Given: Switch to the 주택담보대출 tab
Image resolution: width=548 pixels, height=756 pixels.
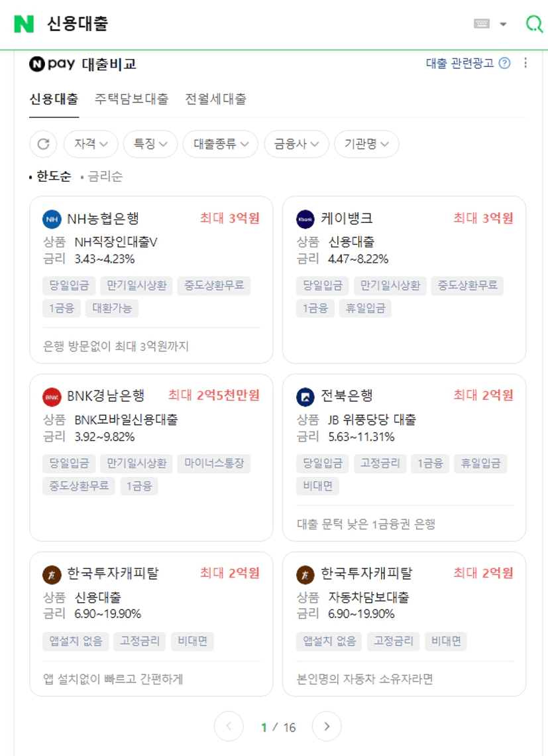Looking at the screenshot, I should (x=131, y=99).
